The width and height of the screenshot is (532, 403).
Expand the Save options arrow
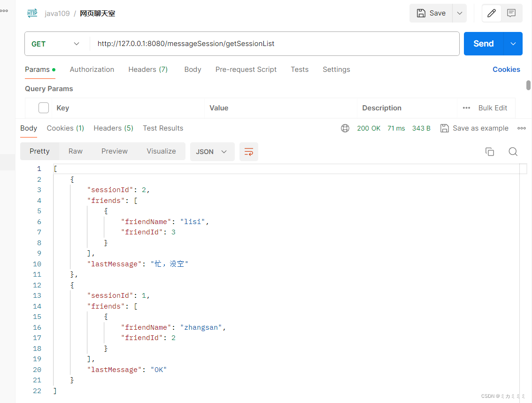pyautogui.click(x=460, y=13)
